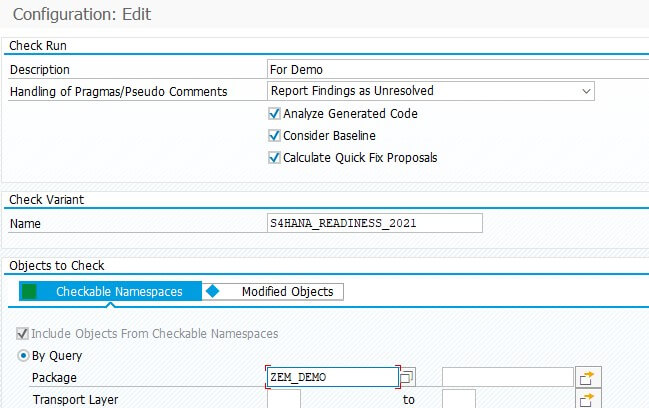The image size is (649, 408).
Task: Expand the Pragmas/Pseudo Comments handling dropdown arrow
Action: click(586, 91)
